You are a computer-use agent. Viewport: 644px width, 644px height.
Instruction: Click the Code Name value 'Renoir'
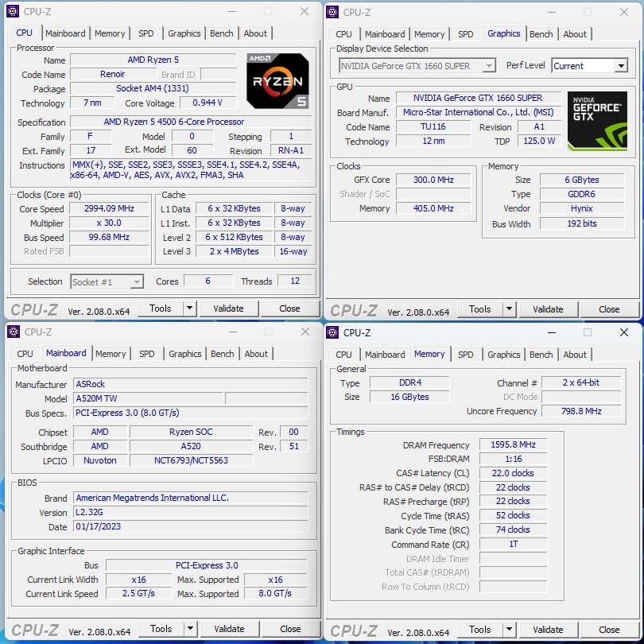point(113,74)
